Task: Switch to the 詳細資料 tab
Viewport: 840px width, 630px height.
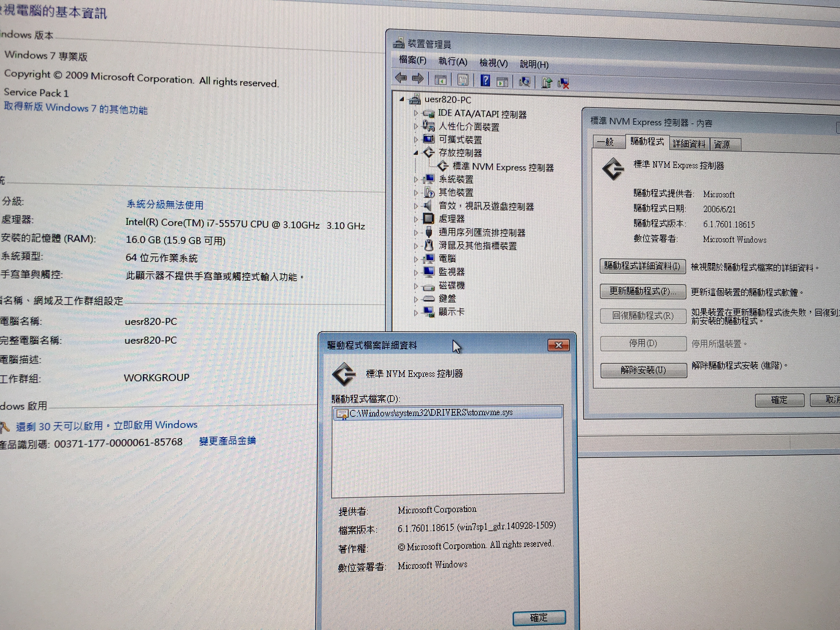Action: [689, 144]
